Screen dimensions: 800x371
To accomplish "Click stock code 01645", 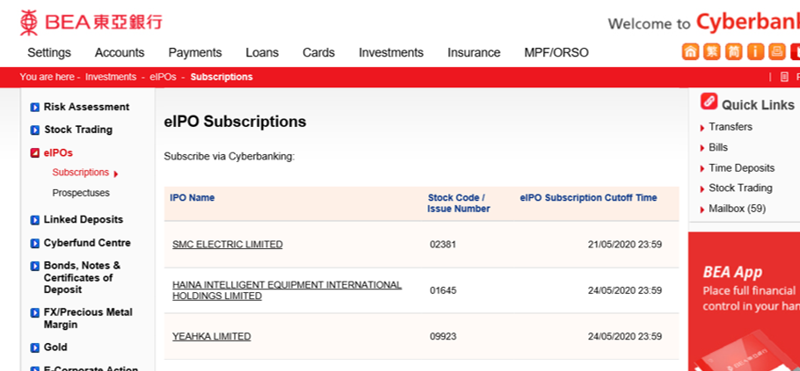I will [x=443, y=290].
